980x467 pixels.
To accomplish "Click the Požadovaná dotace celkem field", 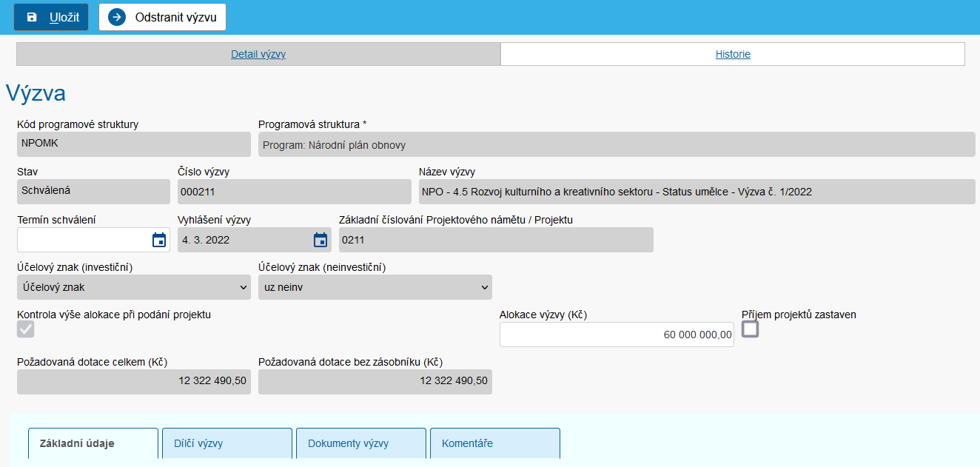I will click(133, 381).
